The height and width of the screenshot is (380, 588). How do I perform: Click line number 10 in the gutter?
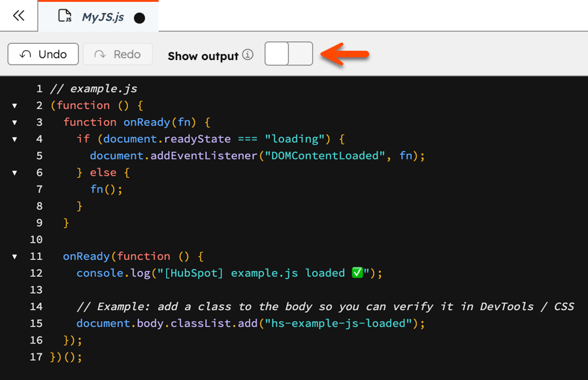37,240
